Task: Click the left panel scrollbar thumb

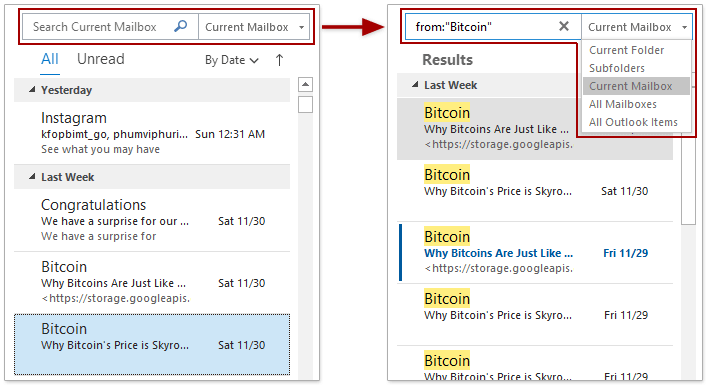Action: [x=305, y=105]
